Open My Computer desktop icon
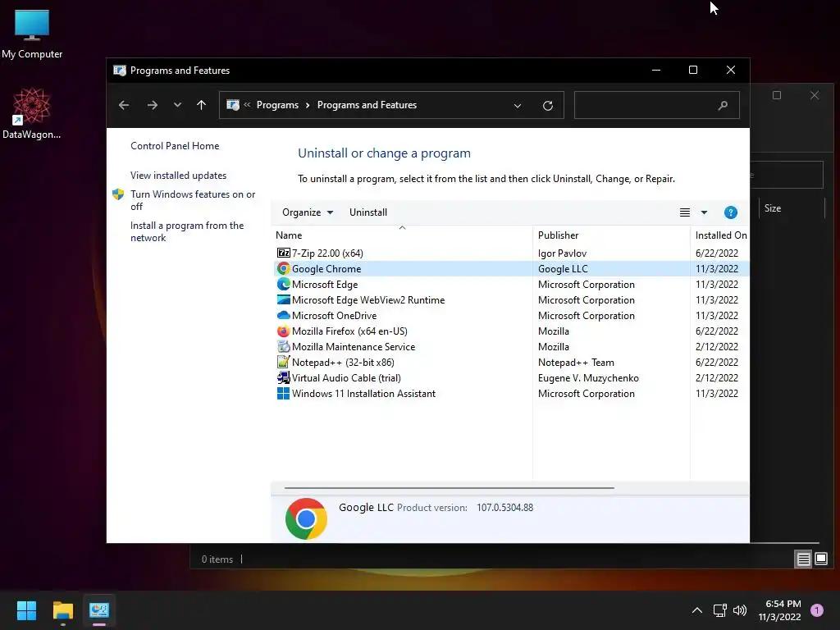Screen dimensions: 840x630 (32, 33)
